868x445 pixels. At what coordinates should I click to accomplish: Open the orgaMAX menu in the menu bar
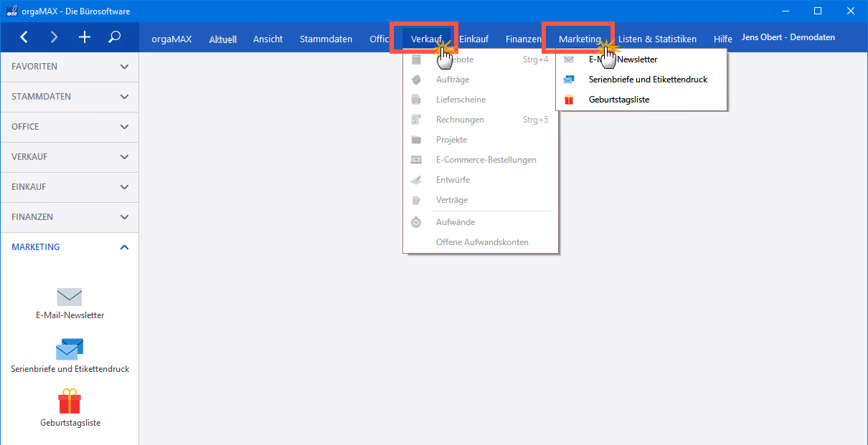tap(171, 39)
